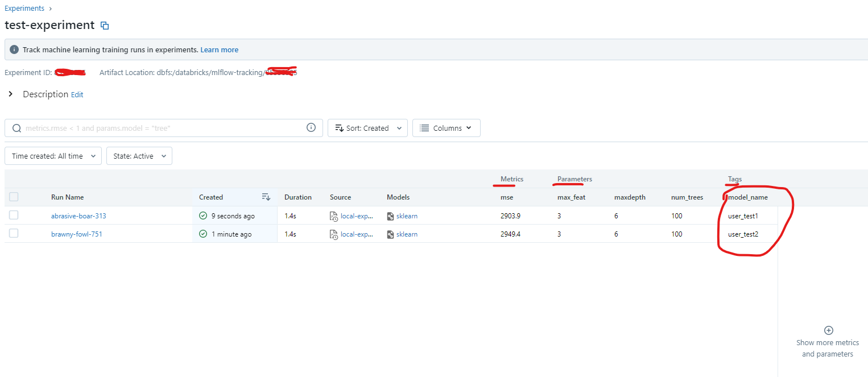This screenshot has height=377, width=868.
Task: Click the Edit link next to Description
Action: tap(77, 95)
